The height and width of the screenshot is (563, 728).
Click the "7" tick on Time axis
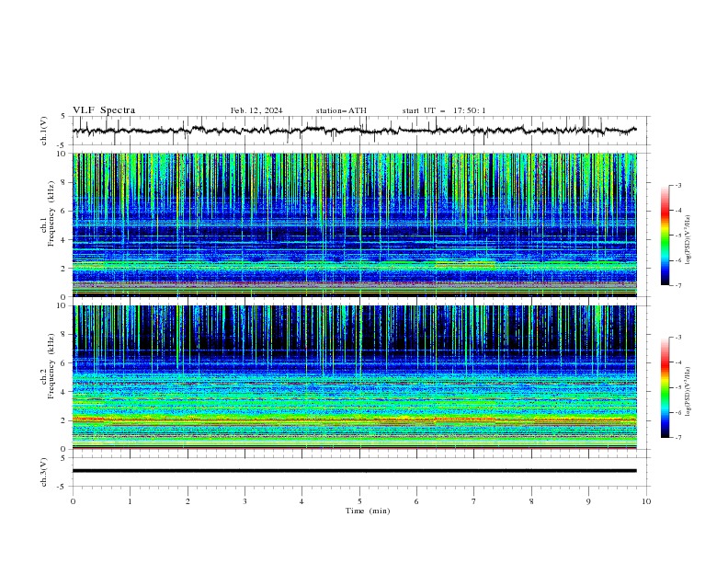pos(474,501)
